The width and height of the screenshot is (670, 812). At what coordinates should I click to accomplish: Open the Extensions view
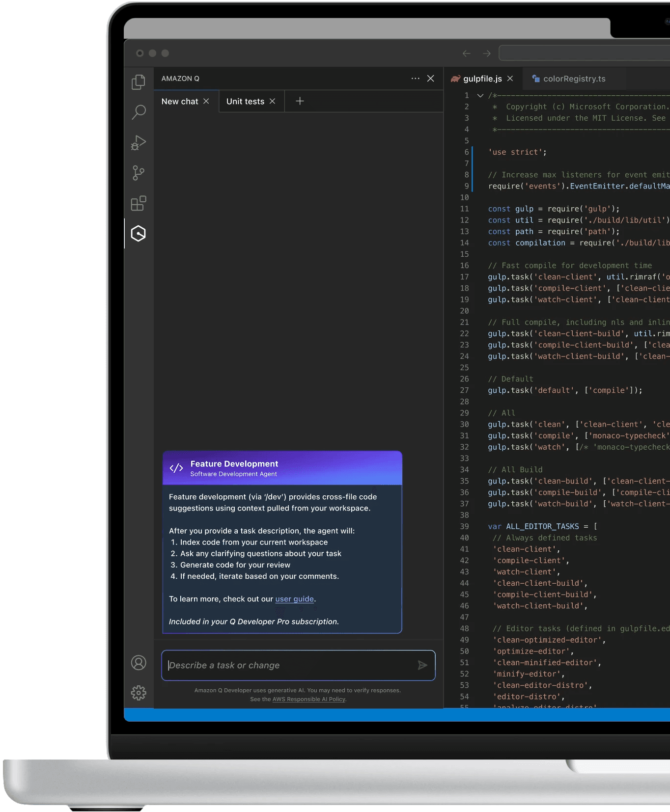139,203
